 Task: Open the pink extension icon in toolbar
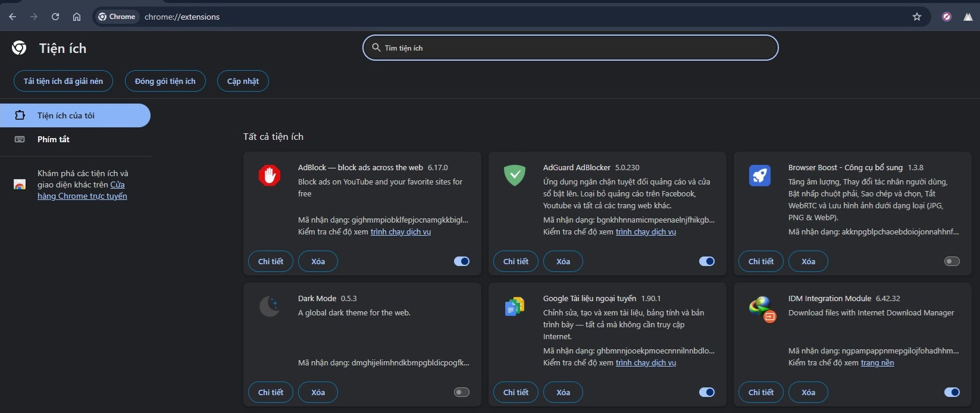(947, 17)
